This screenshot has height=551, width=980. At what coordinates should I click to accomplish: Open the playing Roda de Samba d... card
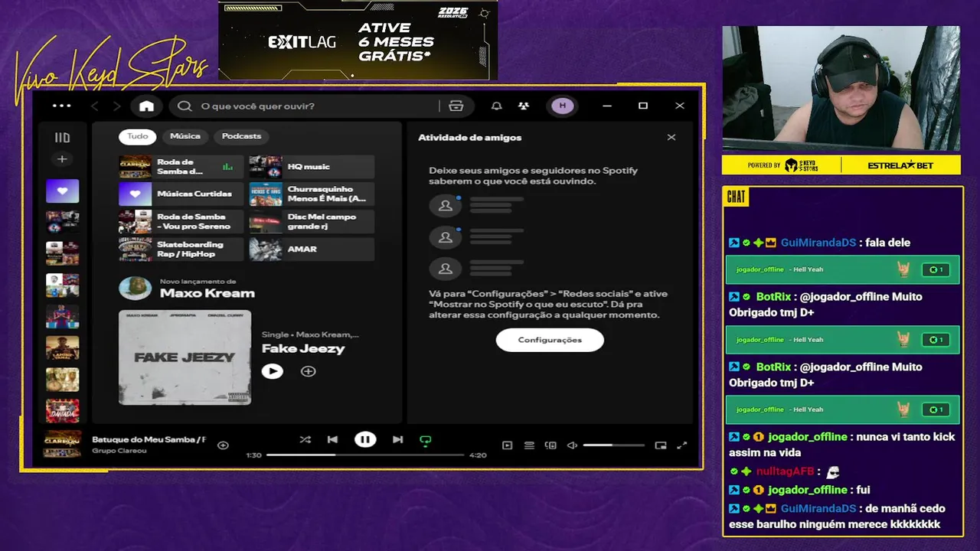pos(181,167)
